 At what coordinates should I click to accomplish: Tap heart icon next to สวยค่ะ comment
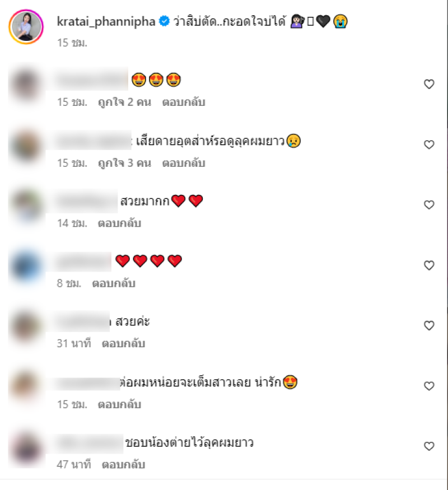[429, 325]
